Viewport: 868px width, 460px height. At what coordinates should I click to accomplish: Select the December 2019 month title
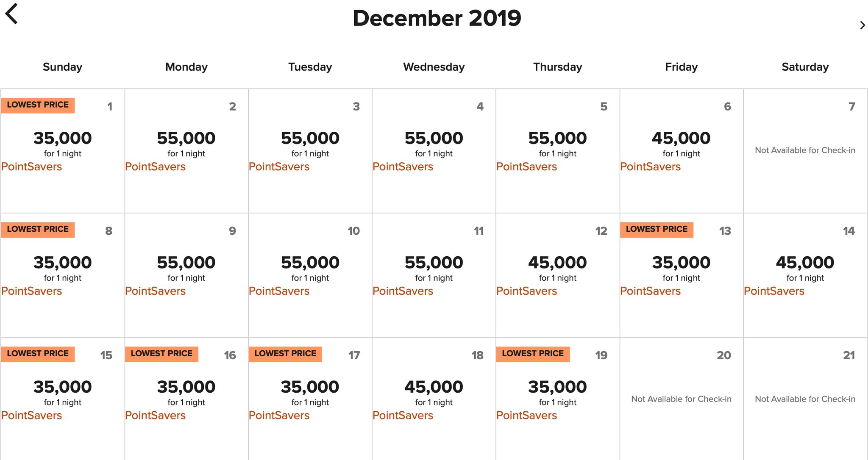click(437, 18)
